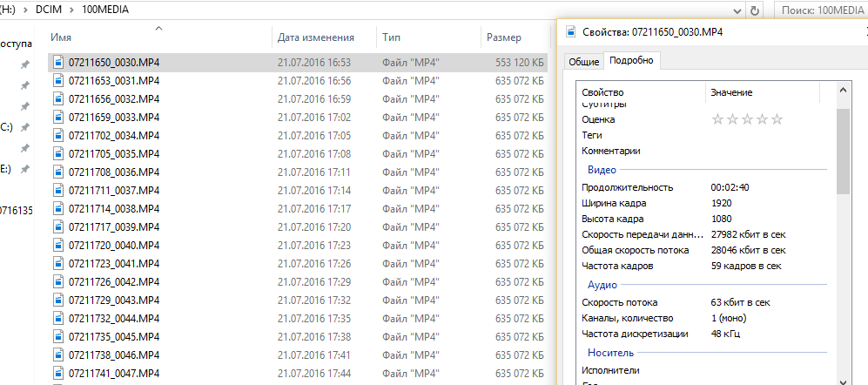The width and height of the screenshot is (868, 385).
Task: Click the pin icon beside the E: drive
Action: pyautogui.click(x=25, y=169)
